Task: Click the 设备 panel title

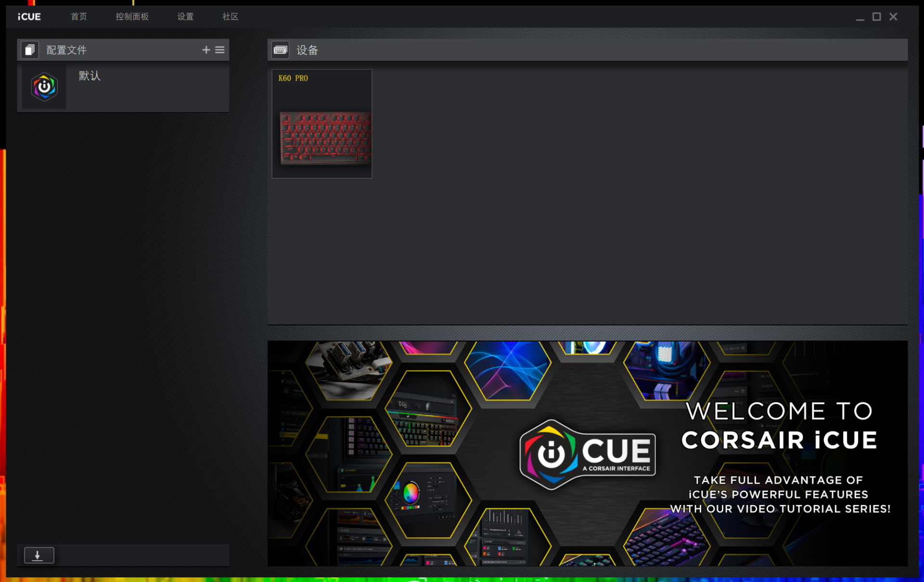Action: 307,50
